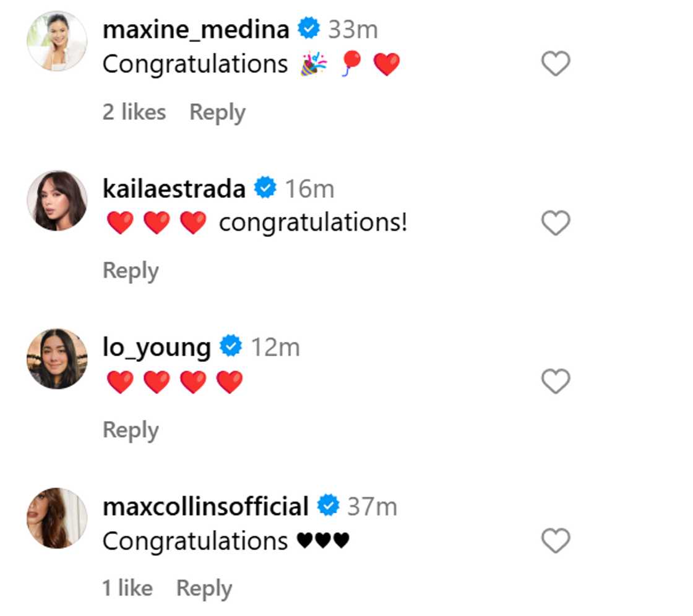This screenshot has width=693, height=616.
Task: View the 2 likes on maxine_medina's comment
Action: (134, 112)
